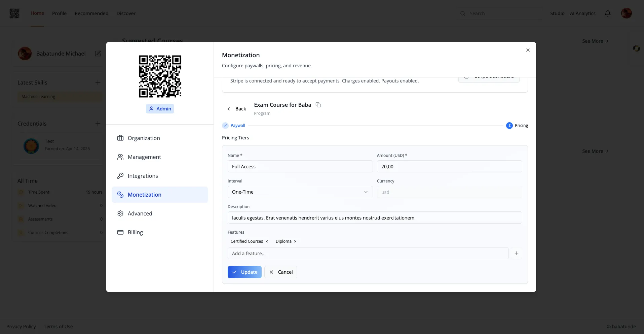
Task: Open user avatar menu in header
Action: click(x=627, y=13)
